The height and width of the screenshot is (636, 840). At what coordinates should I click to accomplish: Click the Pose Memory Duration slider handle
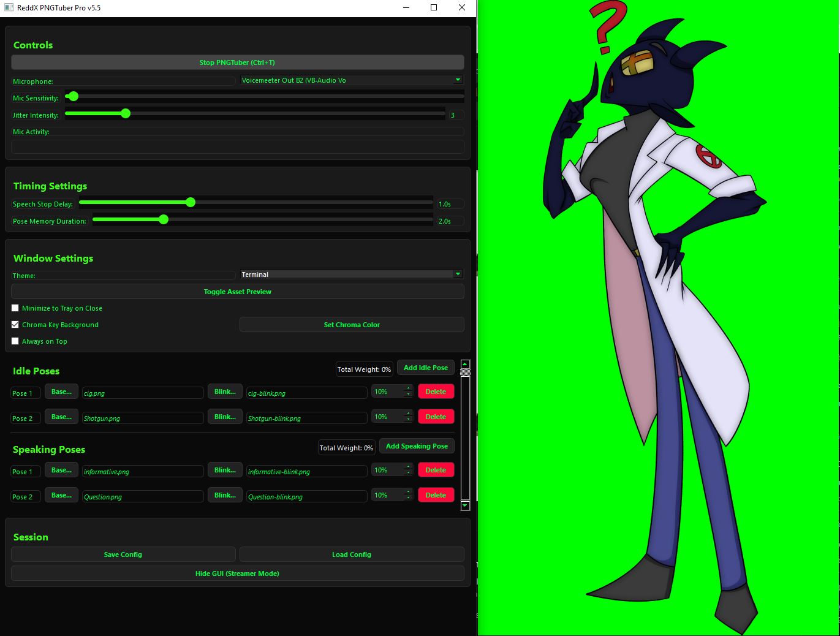(164, 219)
